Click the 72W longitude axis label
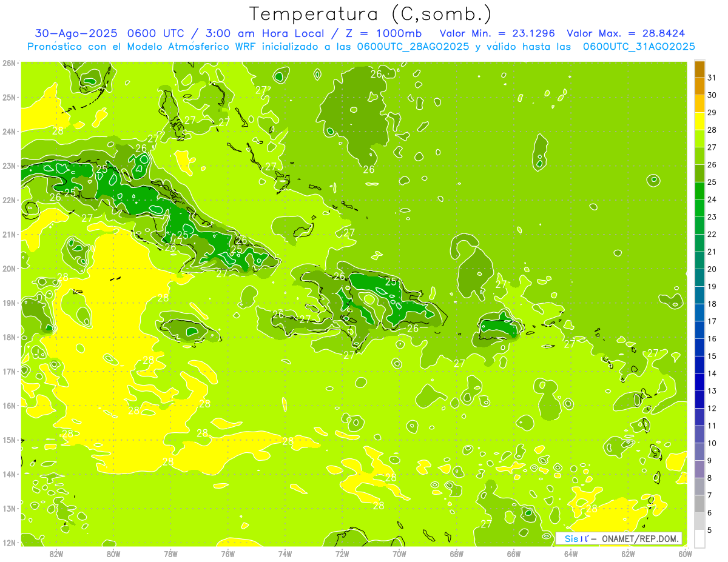Viewport: 728px width, 562px height. [x=342, y=554]
